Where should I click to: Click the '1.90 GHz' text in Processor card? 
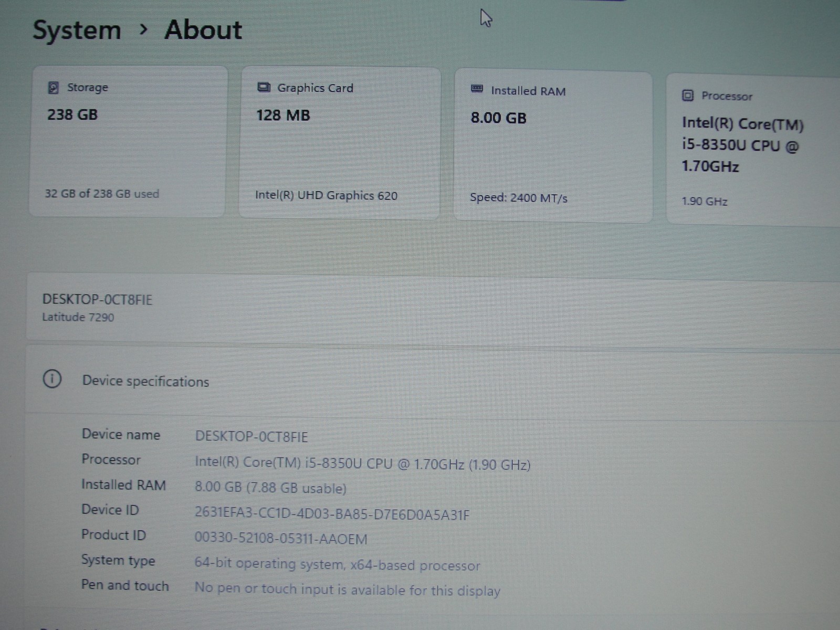click(705, 201)
